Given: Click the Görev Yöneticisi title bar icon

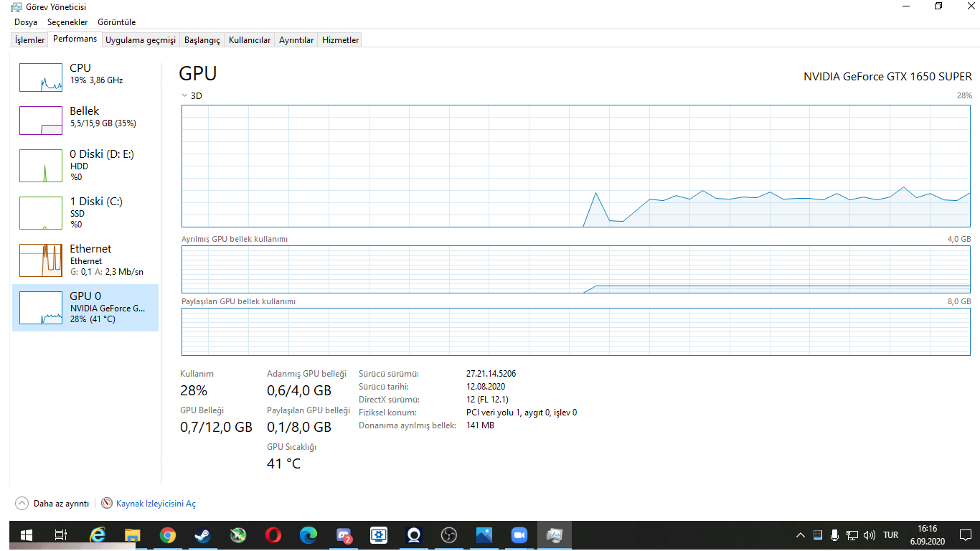Looking at the screenshot, I should point(16,6).
